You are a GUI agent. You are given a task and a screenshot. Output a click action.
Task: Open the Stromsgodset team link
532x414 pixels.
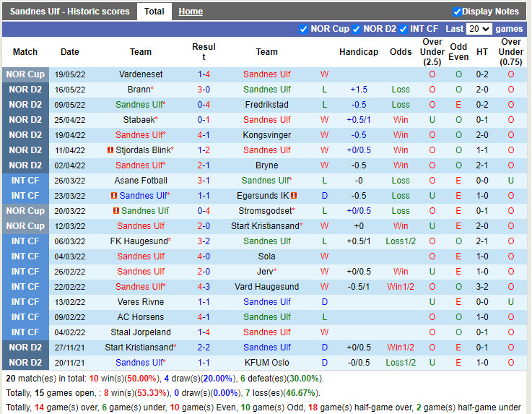point(266,211)
